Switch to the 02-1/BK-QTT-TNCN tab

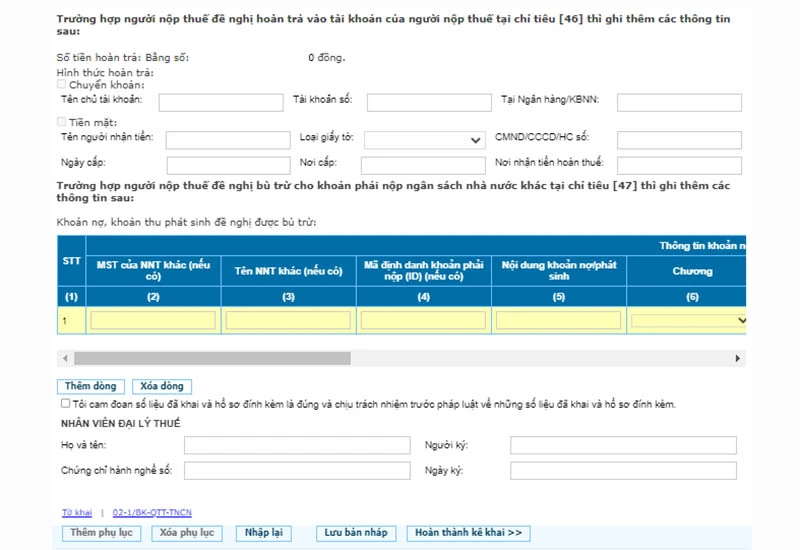[152, 513]
